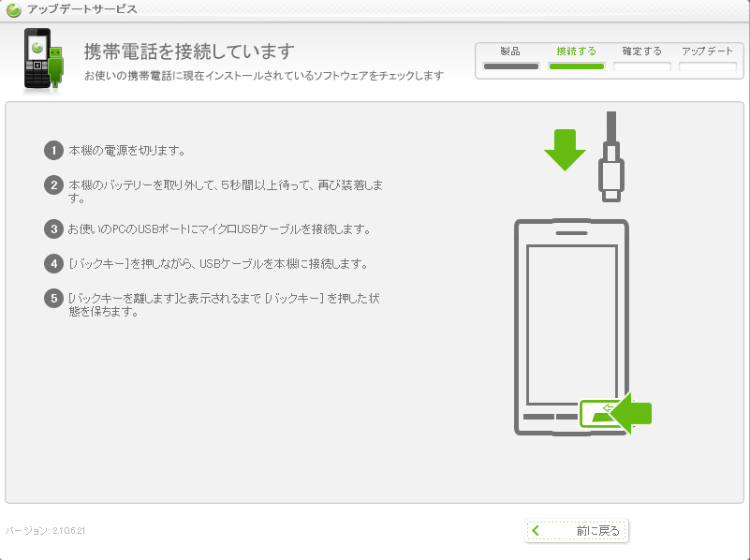Select the 製品 step tab
The height and width of the screenshot is (560, 750).
pos(510,58)
